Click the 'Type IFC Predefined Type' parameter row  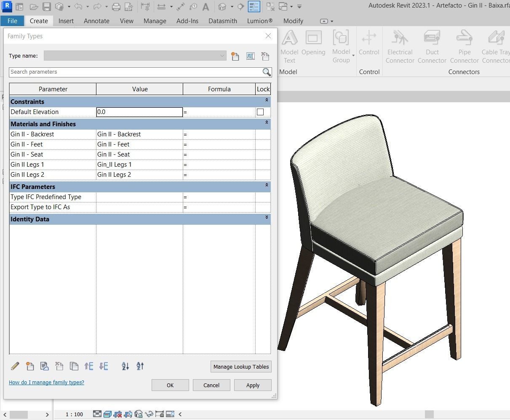[x=140, y=197]
